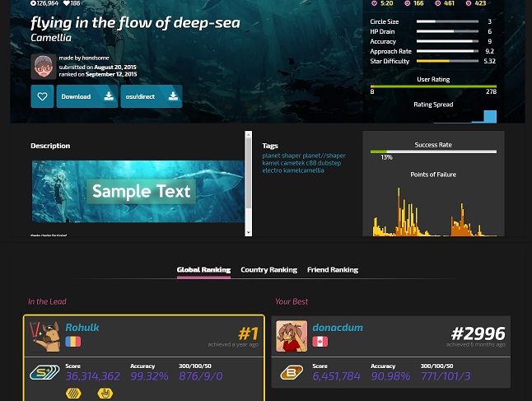The image size is (532, 401).
Task: Click donacdum's score 6,451,784
Action: [336, 376]
